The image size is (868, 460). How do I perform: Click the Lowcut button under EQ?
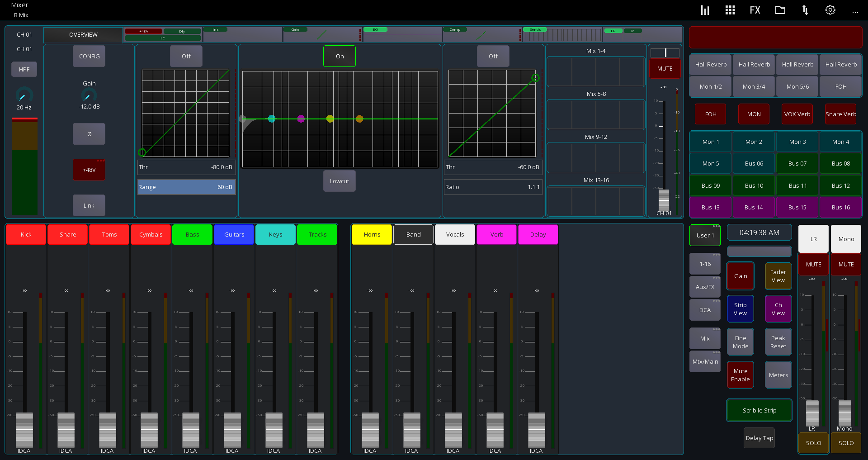pos(340,181)
